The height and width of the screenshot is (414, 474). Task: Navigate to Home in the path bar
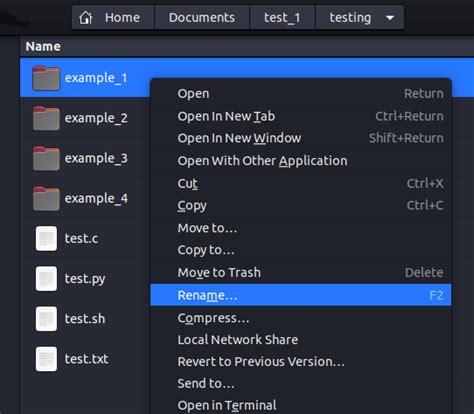coord(113,17)
